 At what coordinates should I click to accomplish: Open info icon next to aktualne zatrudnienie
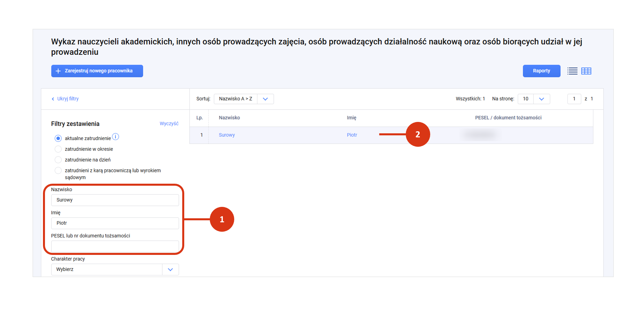pyautogui.click(x=115, y=137)
